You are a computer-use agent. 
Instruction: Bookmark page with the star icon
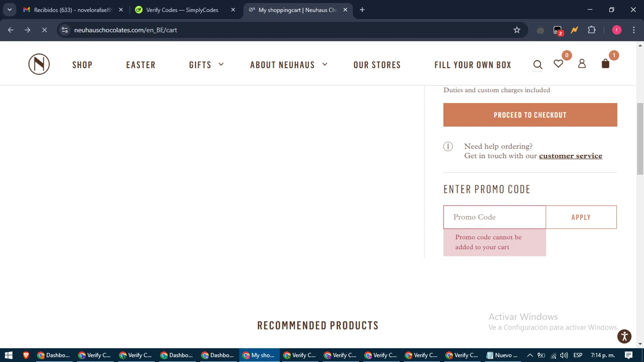pos(517,30)
